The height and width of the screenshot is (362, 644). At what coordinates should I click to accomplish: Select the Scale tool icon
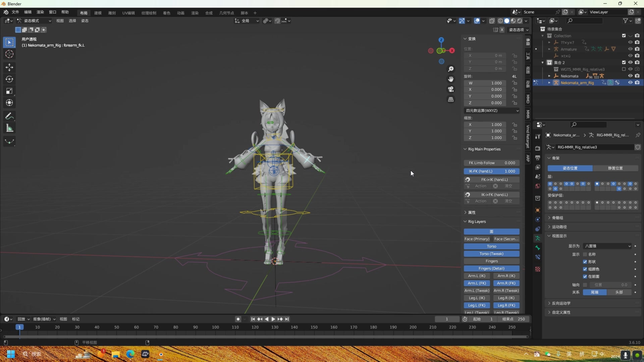coord(9,91)
